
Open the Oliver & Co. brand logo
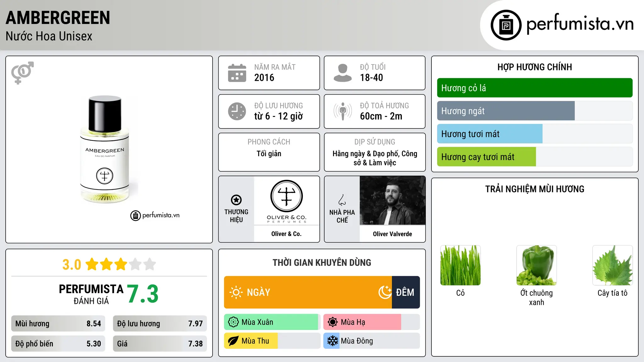(286, 200)
